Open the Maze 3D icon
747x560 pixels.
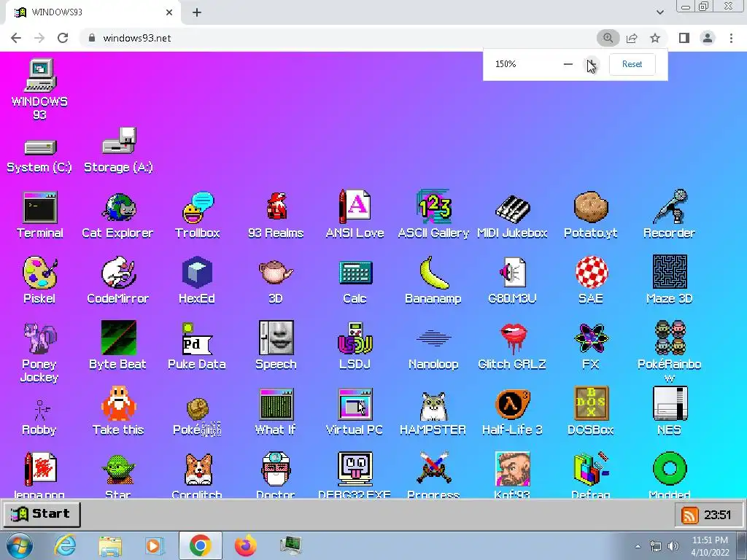pyautogui.click(x=670, y=272)
